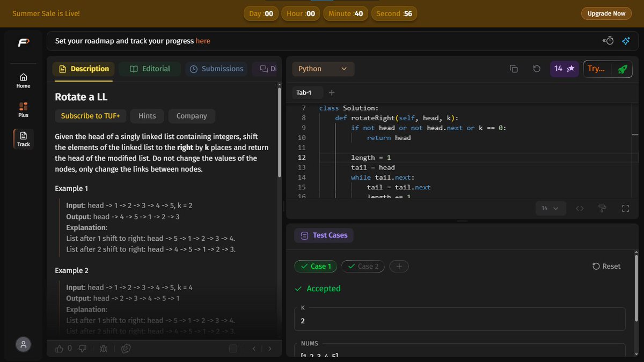Click code line 'return head'
This screenshot has width=644, height=362.
(x=389, y=138)
